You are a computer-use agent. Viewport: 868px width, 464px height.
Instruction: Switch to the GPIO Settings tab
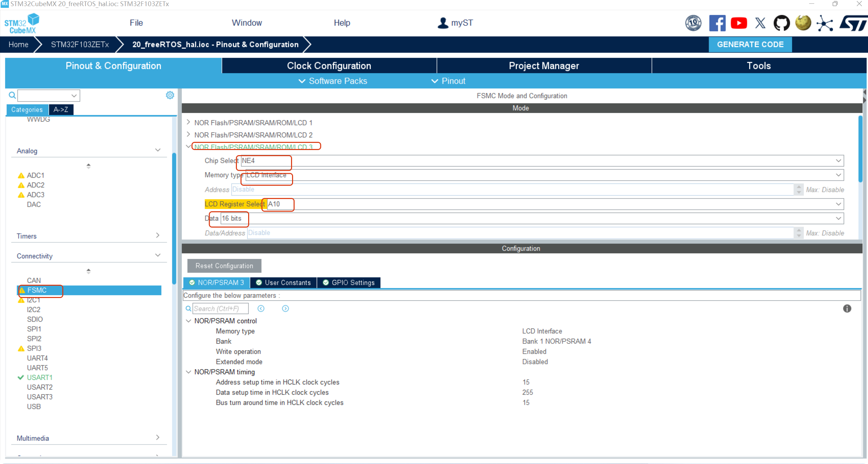coord(349,283)
